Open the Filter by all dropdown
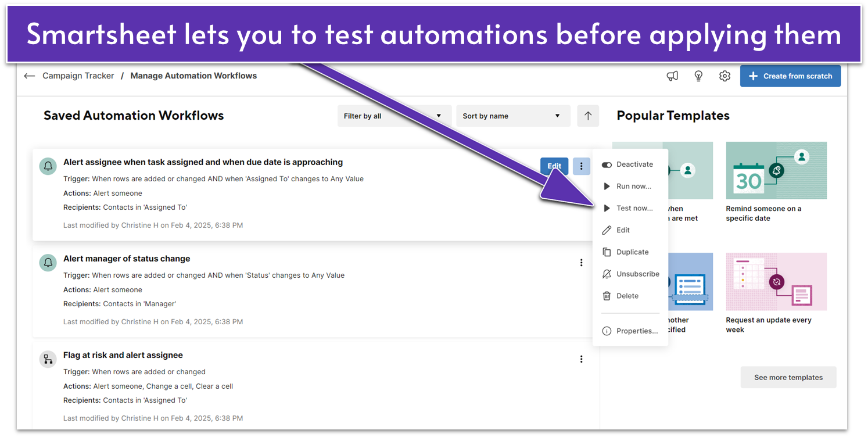The image size is (868, 437). [394, 116]
